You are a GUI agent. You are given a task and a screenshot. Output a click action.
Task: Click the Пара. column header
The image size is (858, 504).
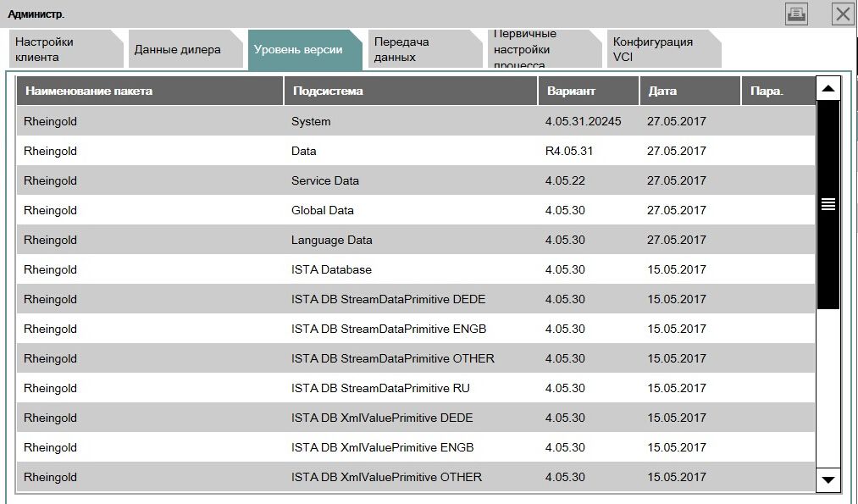[x=778, y=91]
